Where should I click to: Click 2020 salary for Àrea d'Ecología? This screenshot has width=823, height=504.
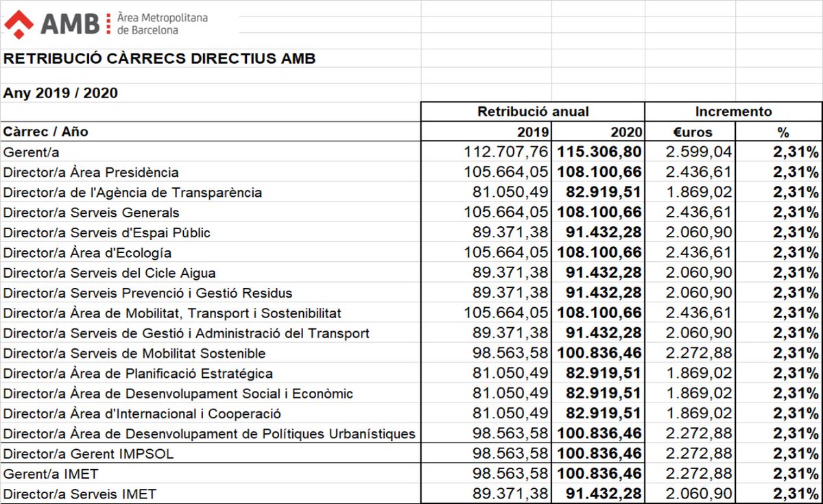tap(599, 252)
